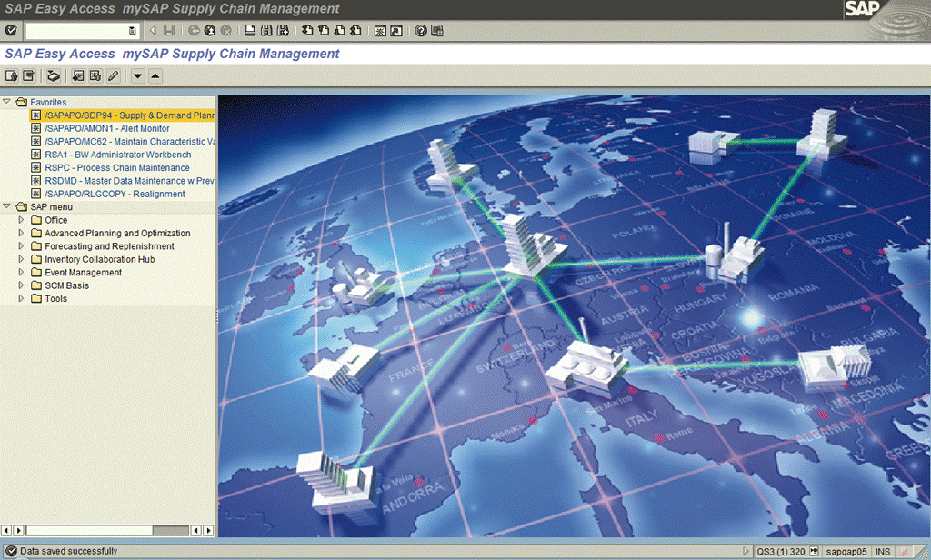Move the favorite up with the up arrow
This screenshot has height=560, width=931.
point(155,75)
